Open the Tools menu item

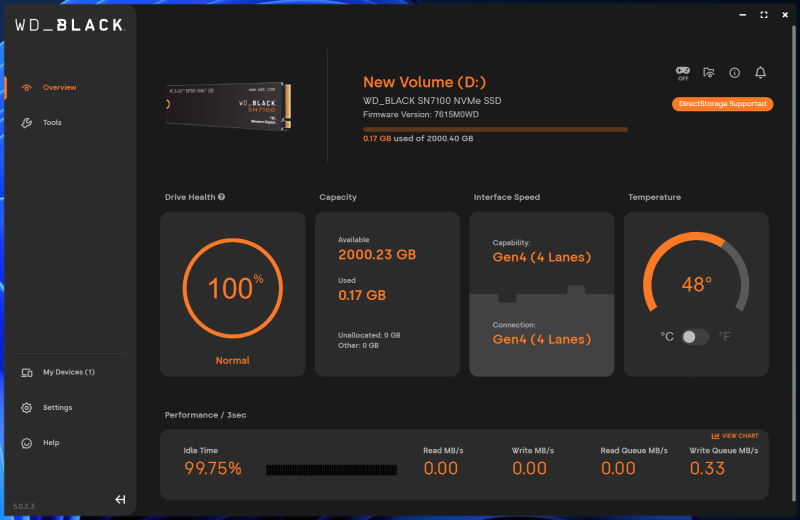coord(52,123)
